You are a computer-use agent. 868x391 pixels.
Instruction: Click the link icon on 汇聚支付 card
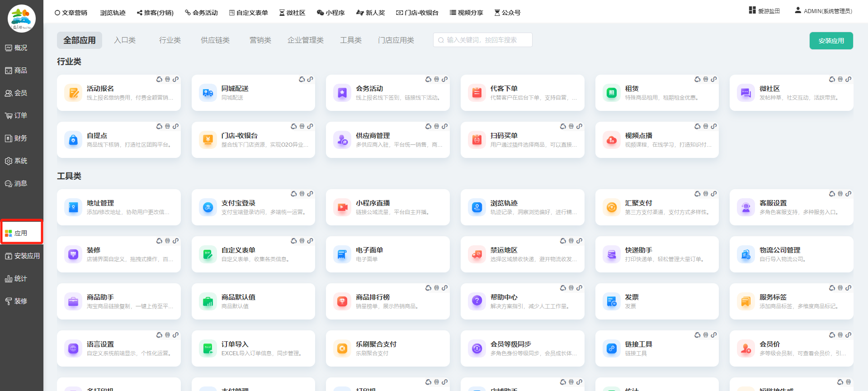(x=713, y=194)
